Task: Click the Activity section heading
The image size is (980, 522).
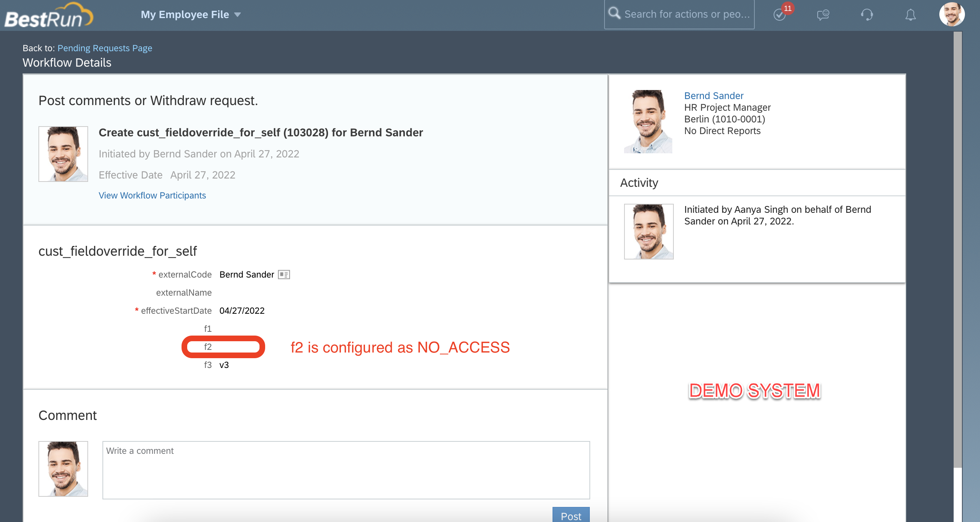Action: [639, 183]
